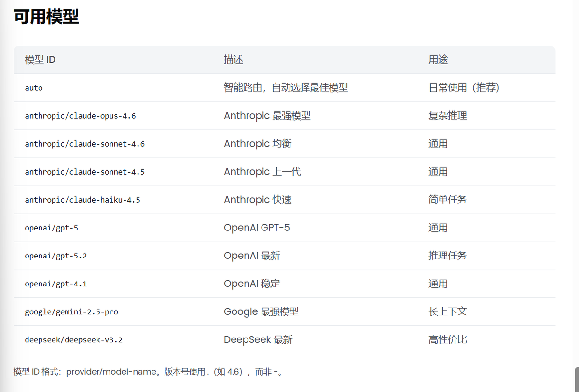Image resolution: width=579 pixels, height=392 pixels.
Task: Select openai/gpt-5 model ID
Action: (51, 228)
